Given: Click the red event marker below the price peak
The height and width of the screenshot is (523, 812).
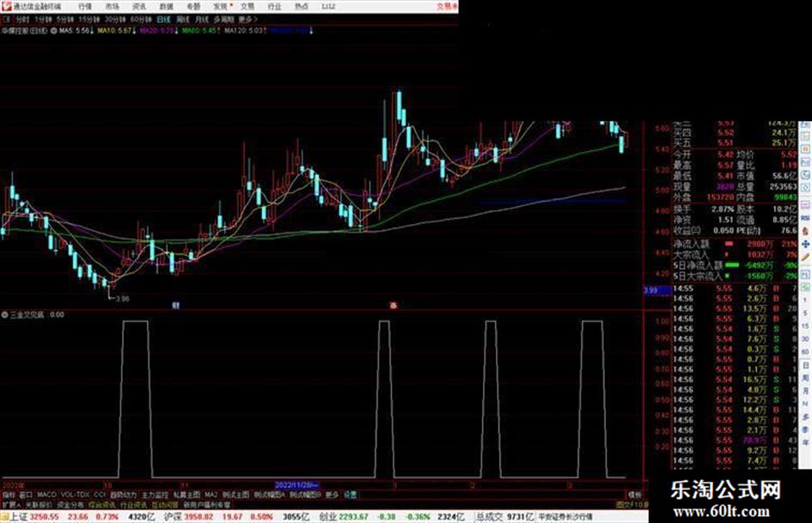Looking at the screenshot, I should pos(393,306).
